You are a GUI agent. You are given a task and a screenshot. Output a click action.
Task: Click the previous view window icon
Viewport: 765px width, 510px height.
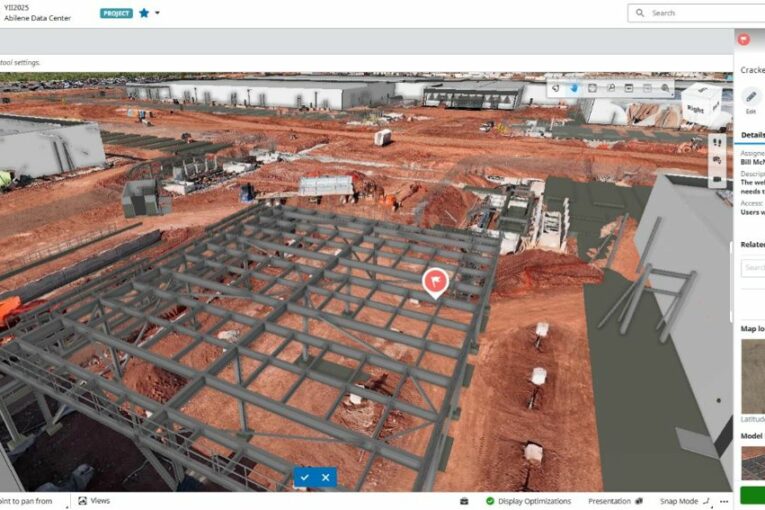[x=629, y=88]
